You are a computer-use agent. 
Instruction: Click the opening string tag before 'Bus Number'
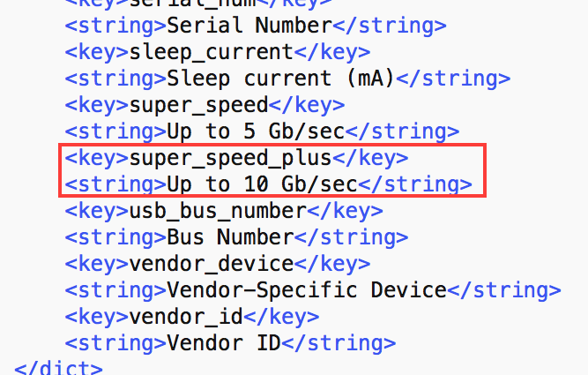[x=115, y=237]
